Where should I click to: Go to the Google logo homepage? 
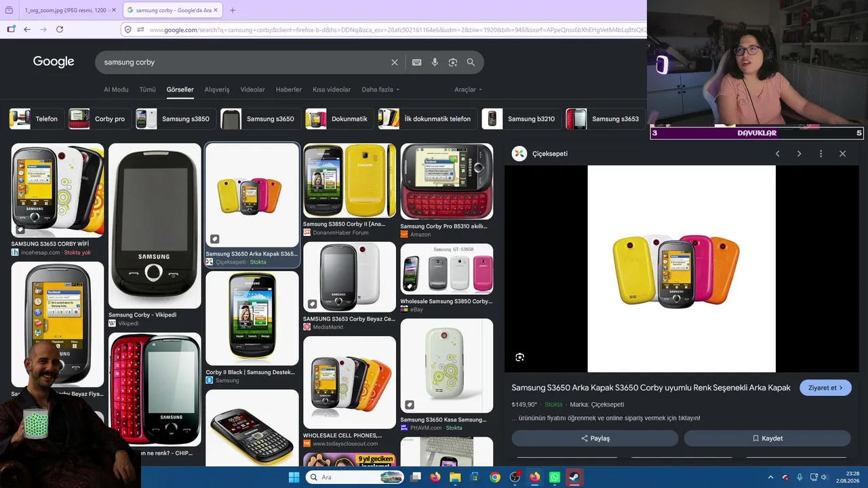click(54, 62)
